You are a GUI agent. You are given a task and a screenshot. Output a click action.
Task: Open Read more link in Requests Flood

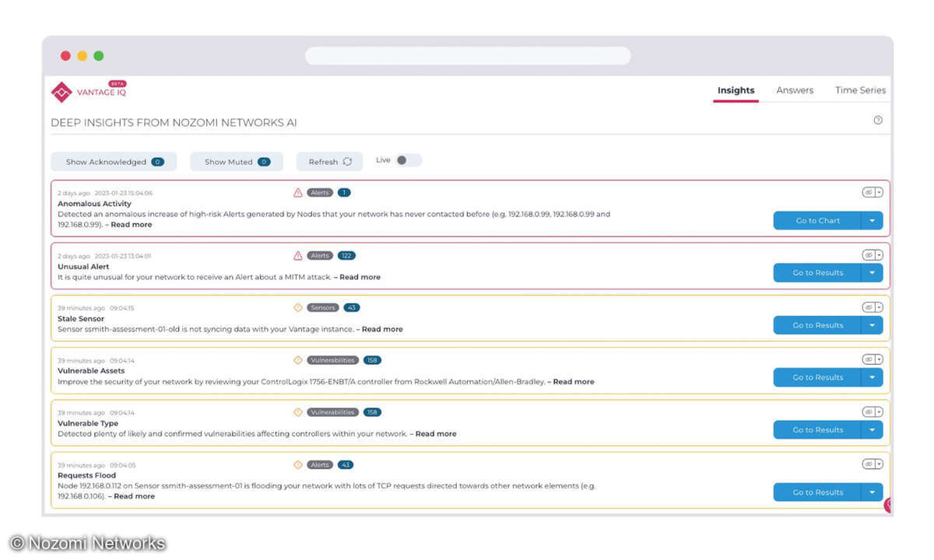[135, 496]
